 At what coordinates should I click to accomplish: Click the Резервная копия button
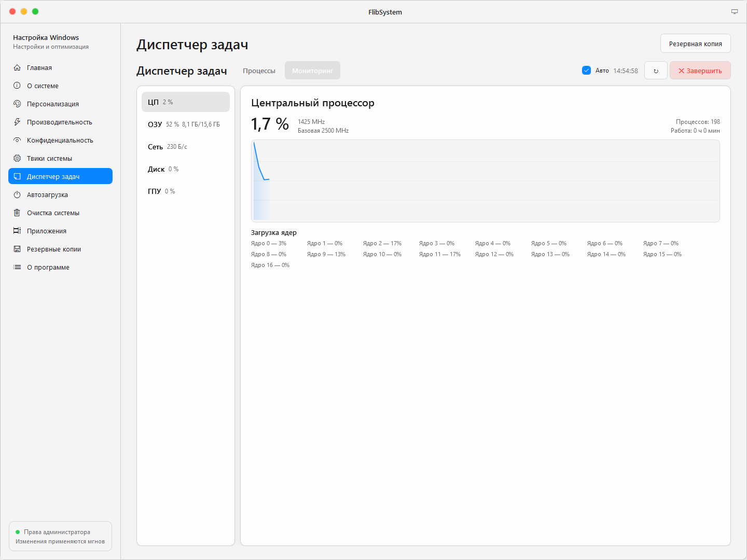(x=696, y=44)
